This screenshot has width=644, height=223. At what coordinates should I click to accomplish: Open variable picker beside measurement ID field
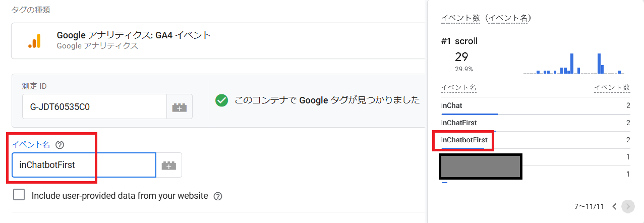(x=179, y=107)
